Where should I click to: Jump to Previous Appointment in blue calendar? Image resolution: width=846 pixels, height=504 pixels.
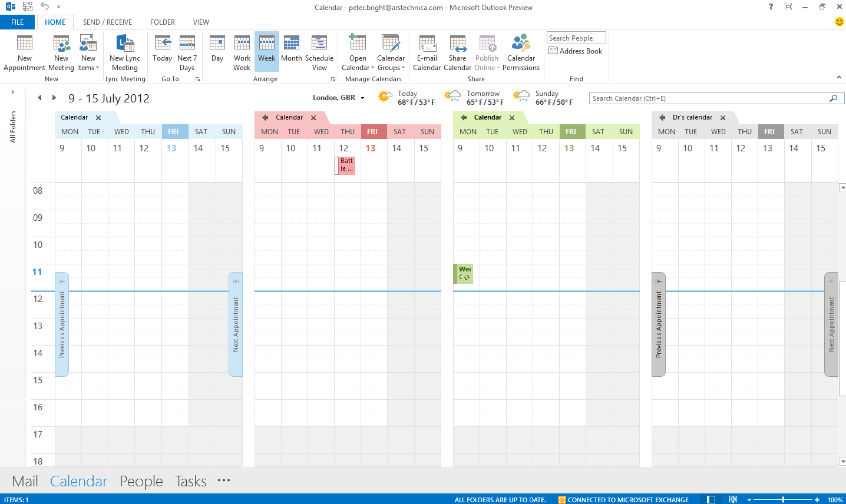(62, 324)
